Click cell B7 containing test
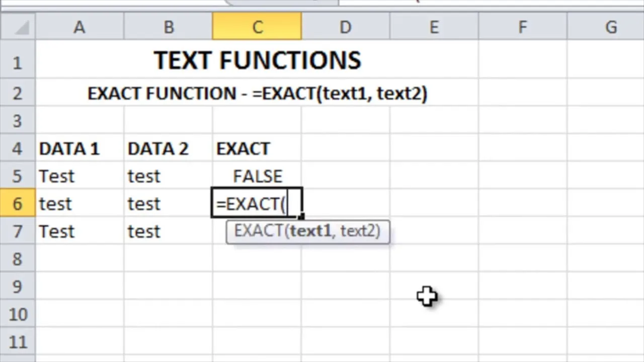The image size is (644, 362). click(x=168, y=231)
